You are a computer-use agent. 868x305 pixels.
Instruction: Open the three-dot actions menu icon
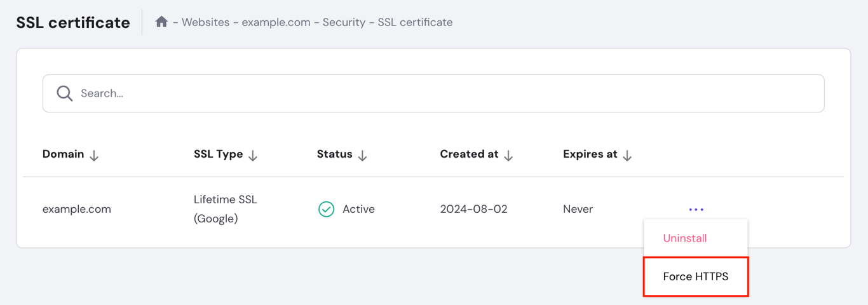(x=696, y=209)
